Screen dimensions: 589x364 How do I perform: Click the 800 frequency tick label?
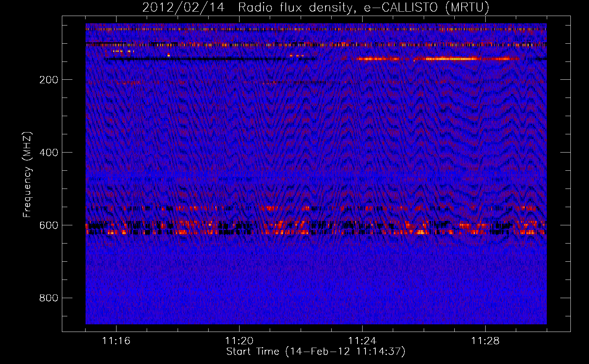(x=49, y=298)
